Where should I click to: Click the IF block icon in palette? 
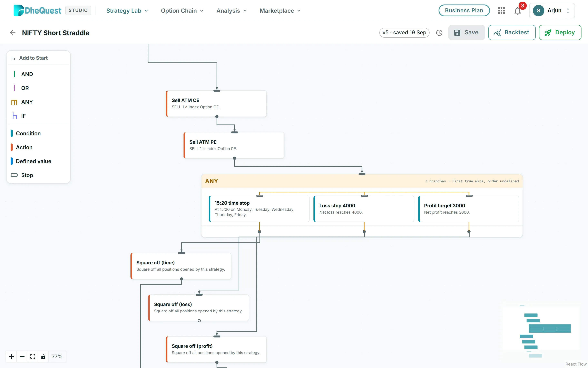[x=14, y=116]
